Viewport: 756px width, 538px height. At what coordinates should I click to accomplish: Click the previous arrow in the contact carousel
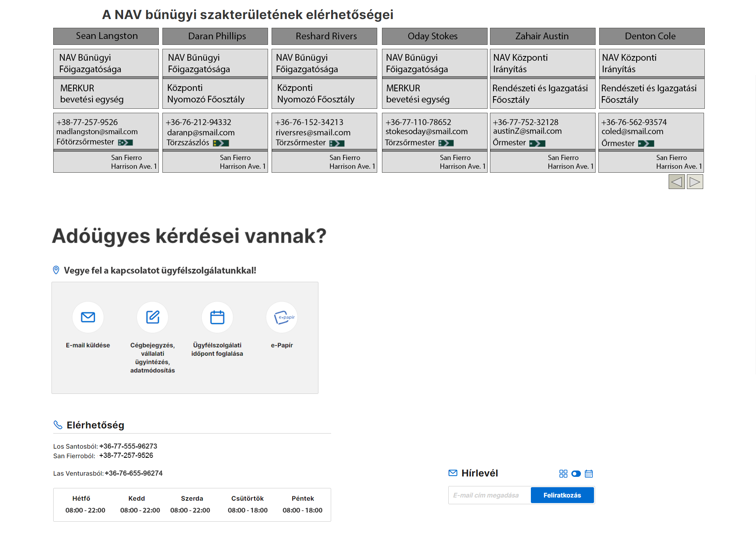(677, 182)
